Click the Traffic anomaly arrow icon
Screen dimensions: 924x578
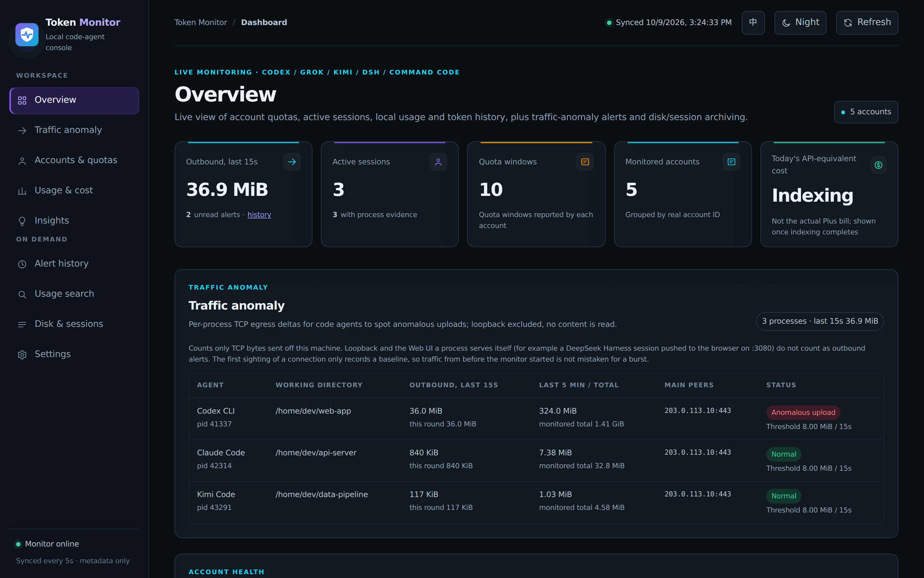coord(22,131)
